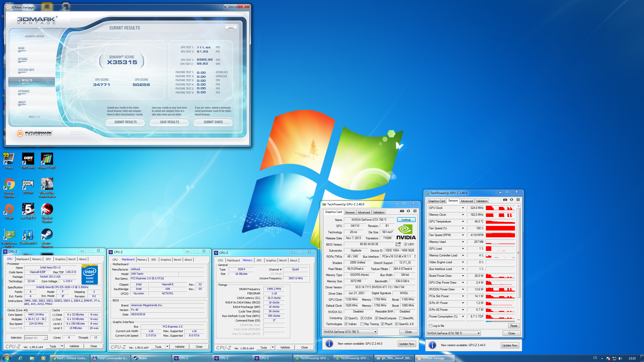Viewport: 644px width, 362px height.
Task: Toggle PhysX checkbox in GPU-Z
Action: (x=382, y=324)
